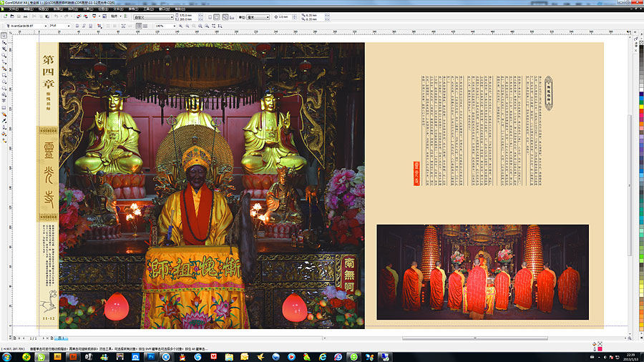644x362 pixels.
Task: Select the Shape tool in the toolbox
Action: pyautogui.click(x=4, y=41)
